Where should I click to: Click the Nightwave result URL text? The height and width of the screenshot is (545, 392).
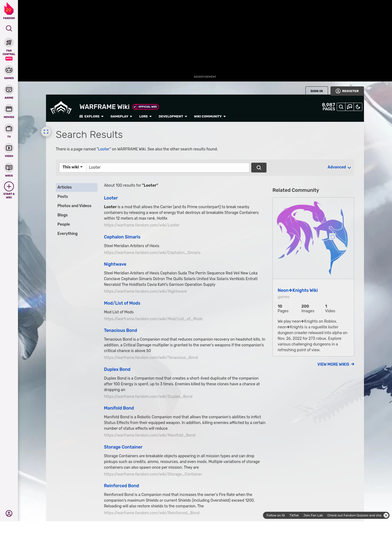pyautogui.click(x=145, y=291)
